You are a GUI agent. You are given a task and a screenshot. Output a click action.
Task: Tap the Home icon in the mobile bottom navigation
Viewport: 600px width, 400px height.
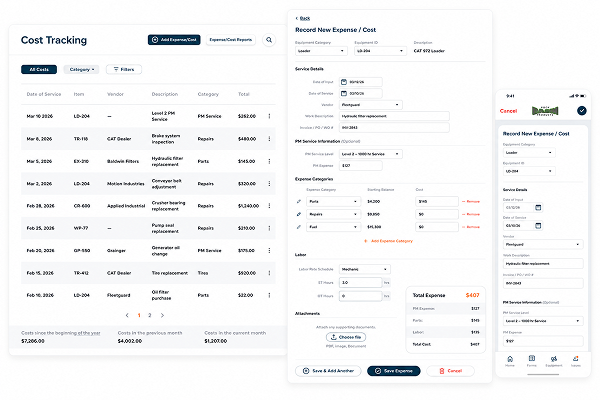click(x=510, y=361)
